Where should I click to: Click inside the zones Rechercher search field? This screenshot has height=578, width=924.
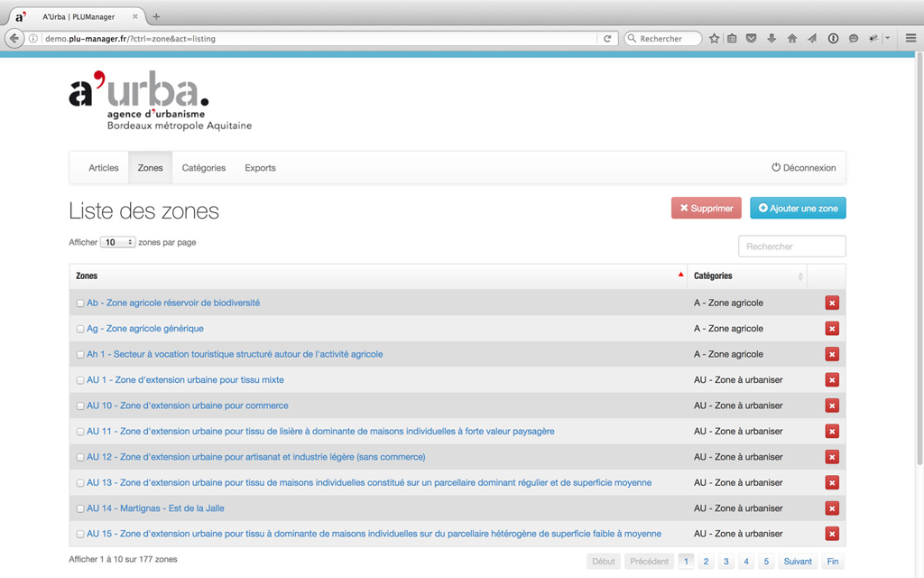coord(792,247)
